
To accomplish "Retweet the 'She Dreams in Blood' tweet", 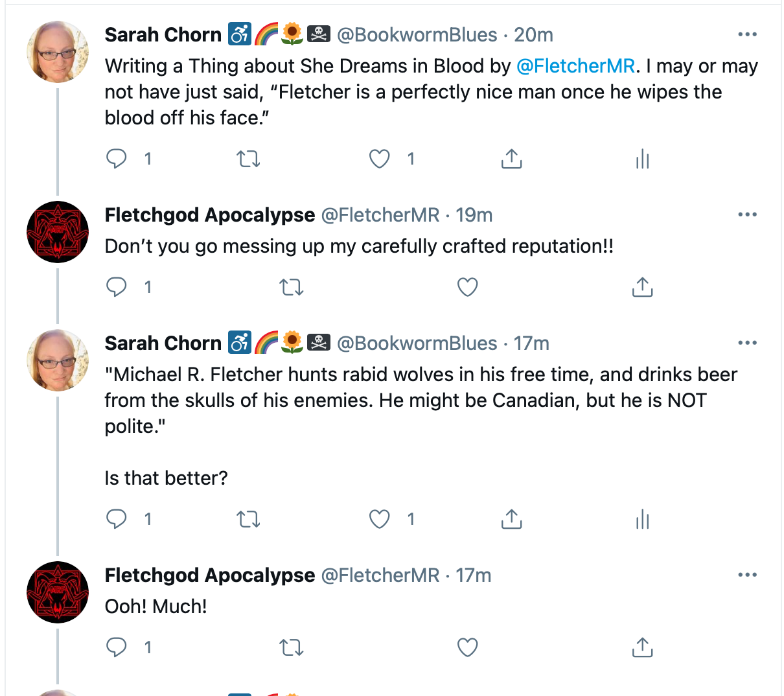I will point(248,159).
